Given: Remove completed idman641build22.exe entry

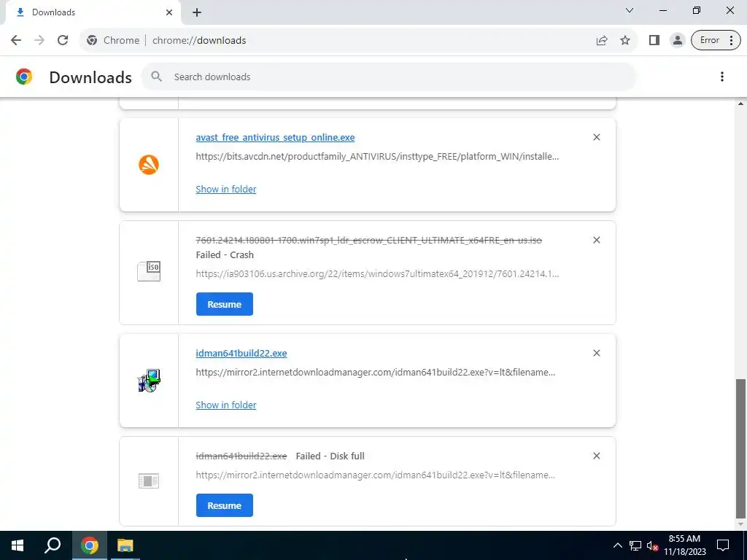Looking at the screenshot, I should point(597,353).
